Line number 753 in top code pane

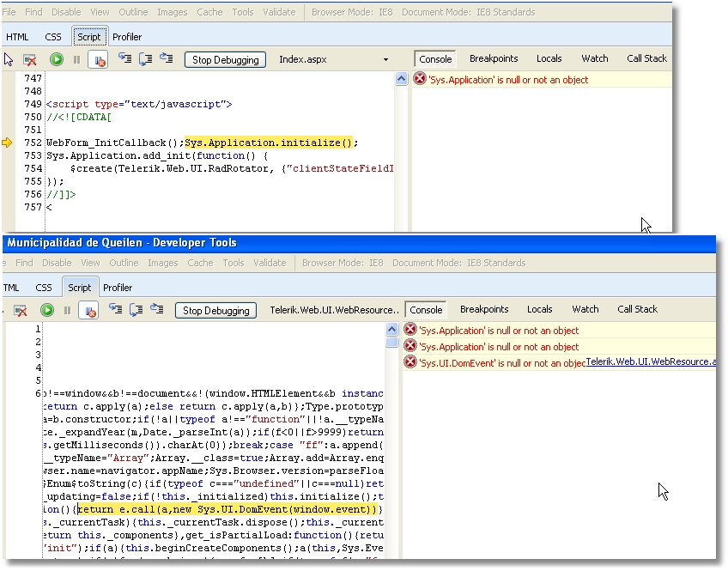click(33, 155)
